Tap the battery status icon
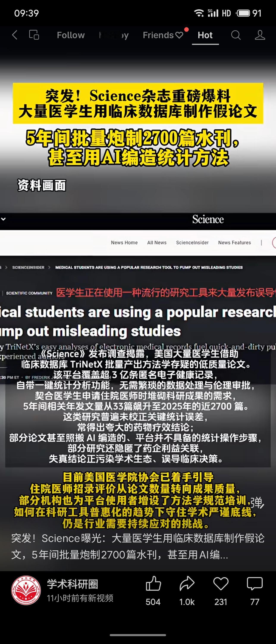 pyautogui.click(x=243, y=13)
